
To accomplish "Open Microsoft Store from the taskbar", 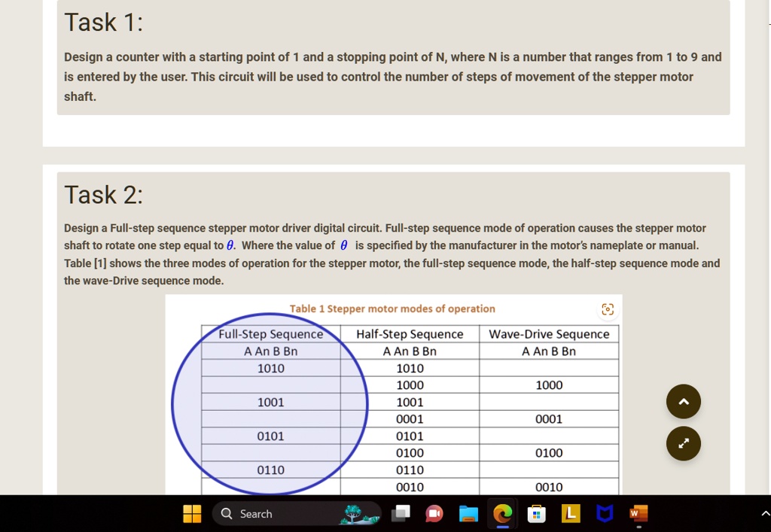I will coord(536,514).
